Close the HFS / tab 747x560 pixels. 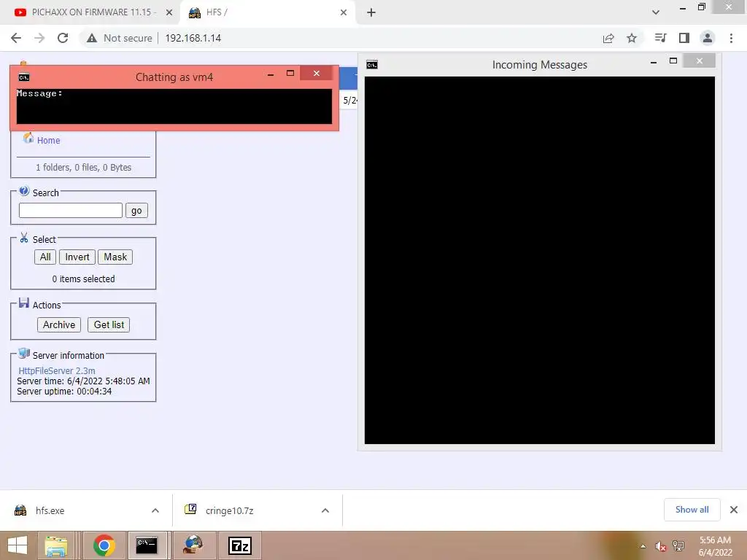pos(344,12)
